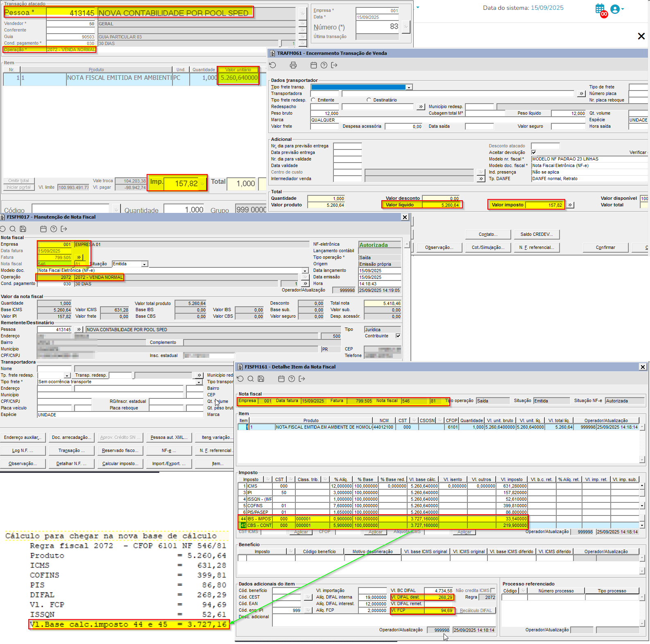650x644 pixels.
Task: Click the search icon in FISFM017 toolbar
Action: coord(13,229)
